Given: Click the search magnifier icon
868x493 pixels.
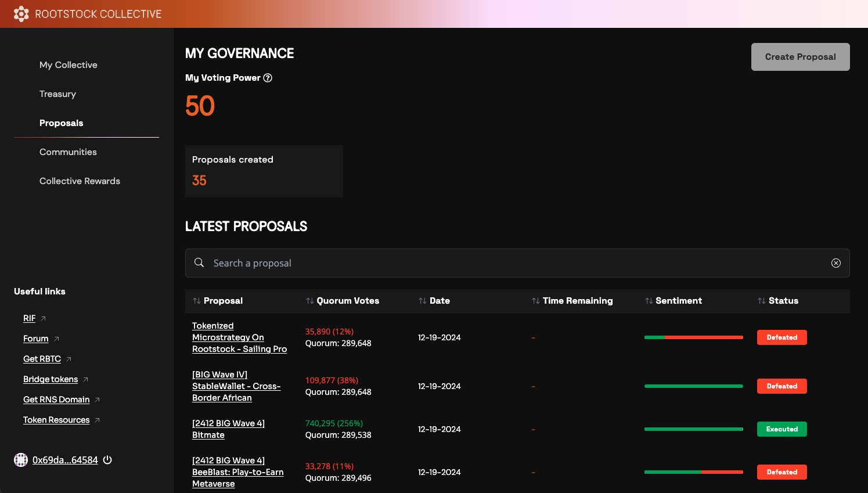Looking at the screenshot, I should pyautogui.click(x=199, y=262).
